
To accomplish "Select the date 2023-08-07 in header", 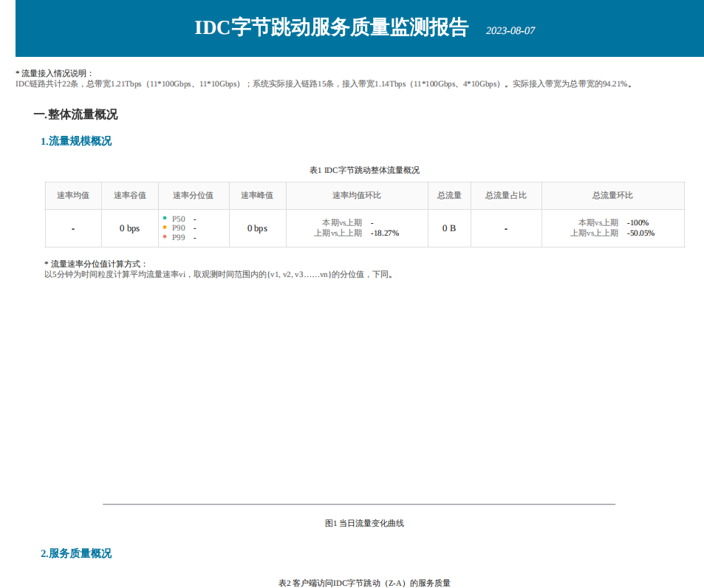I will pyautogui.click(x=510, y=31).
